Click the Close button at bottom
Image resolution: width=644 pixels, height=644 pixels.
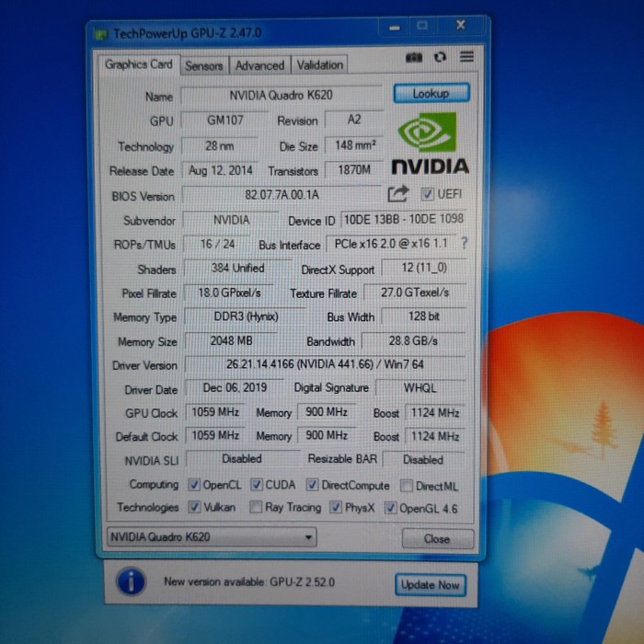(437, 538)
